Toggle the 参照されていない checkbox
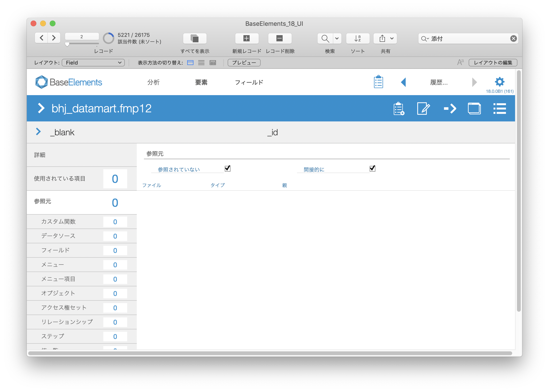549x392 pixels. coord(227,168)
